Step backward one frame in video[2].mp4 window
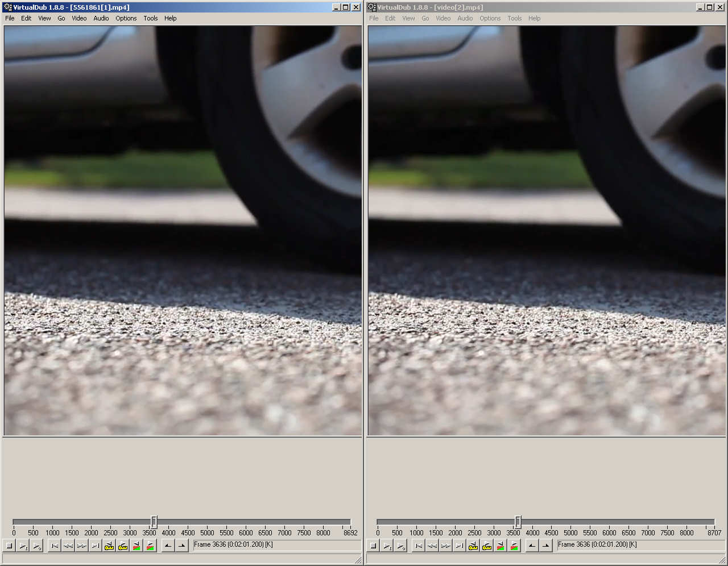This screenshot has height=566, width=728. click(432, 546)
